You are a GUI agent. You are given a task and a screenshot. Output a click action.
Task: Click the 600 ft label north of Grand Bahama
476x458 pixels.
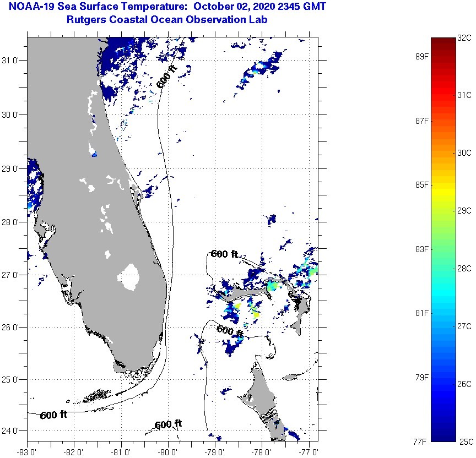(x=224, y=254)
